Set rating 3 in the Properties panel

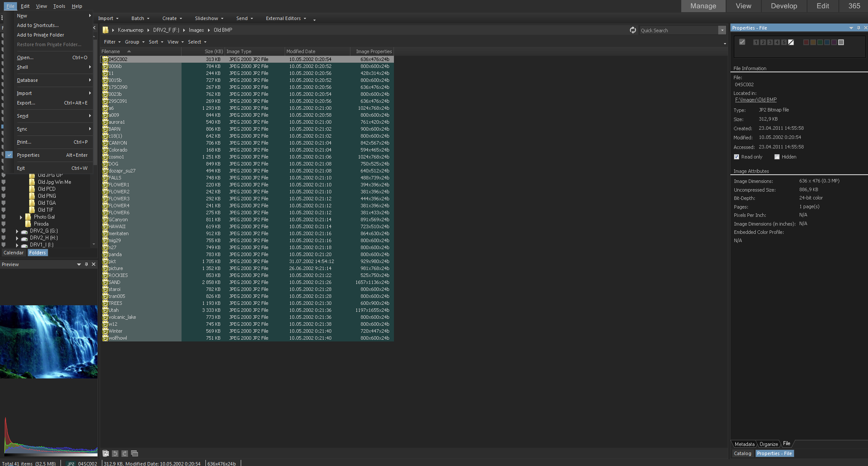pyautogui.click(x=770, y=42)
